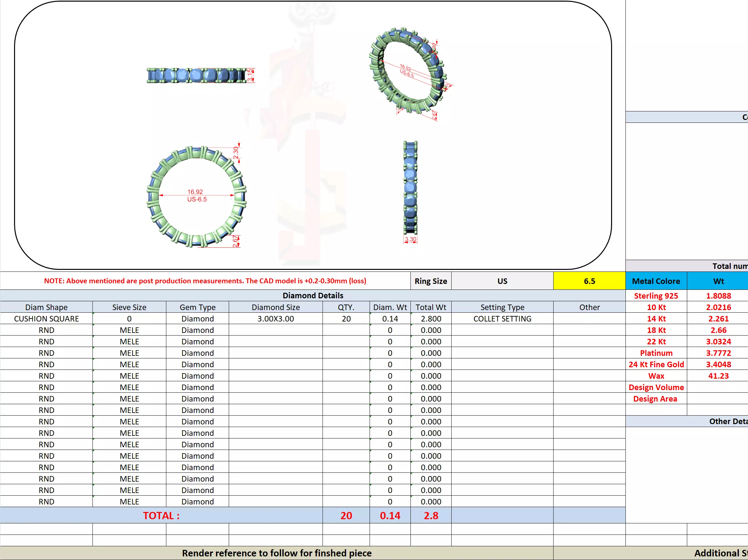The image size is (748, 560).
Task: Click the Render reference to follow banner
Action: [x=276, y=553]
